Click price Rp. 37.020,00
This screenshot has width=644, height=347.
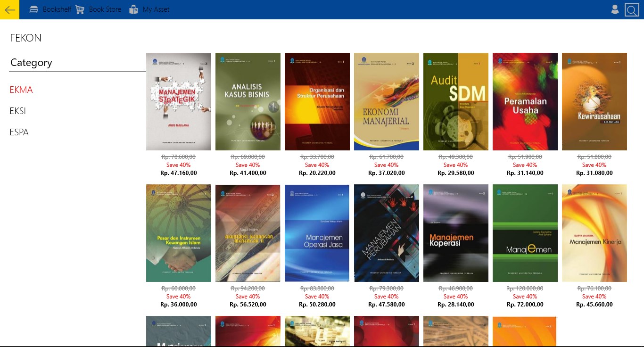(x=387, y=173)
